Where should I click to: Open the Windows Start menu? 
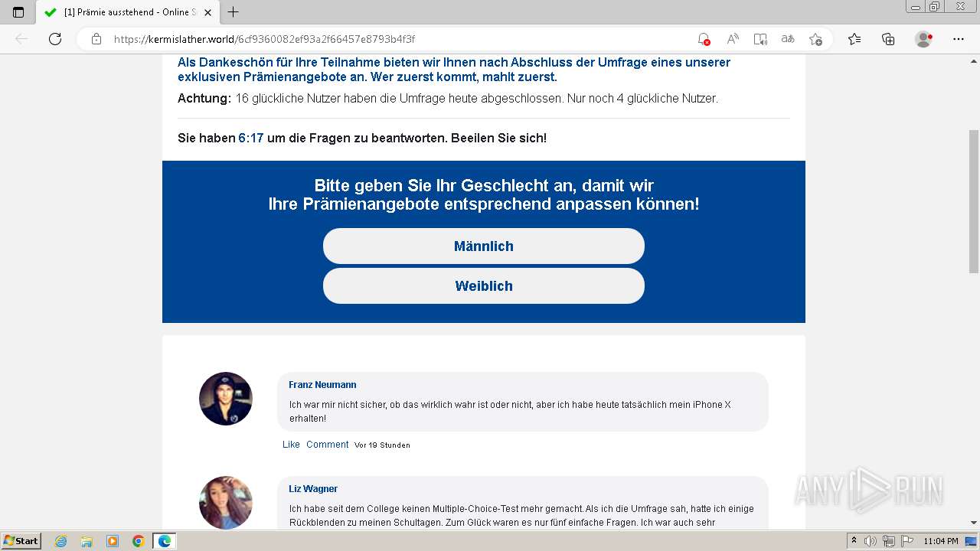(x=21, y=541)
